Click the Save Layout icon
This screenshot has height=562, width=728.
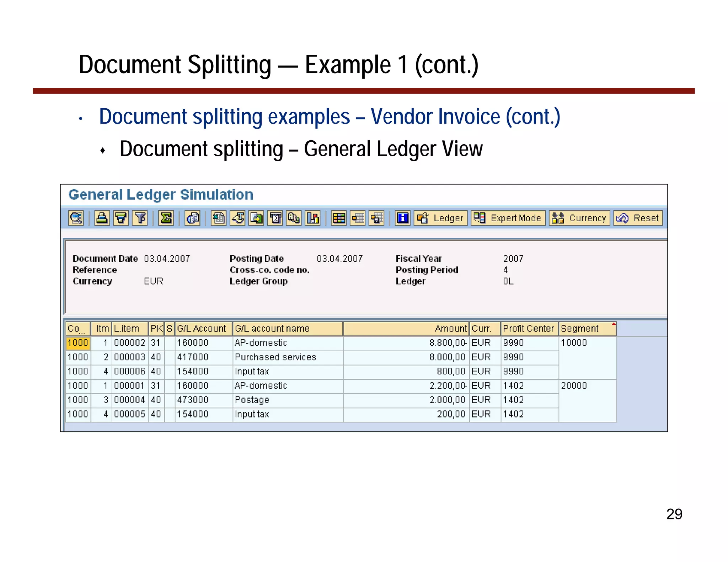376,218
